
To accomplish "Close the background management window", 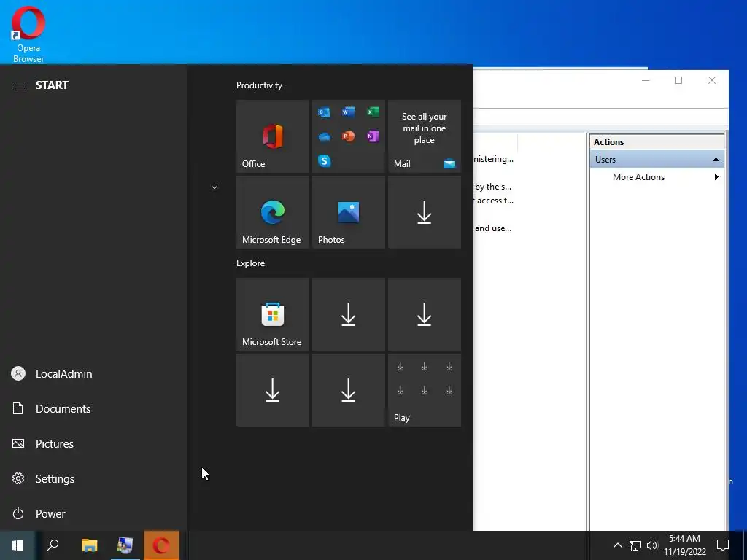I will point(712,80).
